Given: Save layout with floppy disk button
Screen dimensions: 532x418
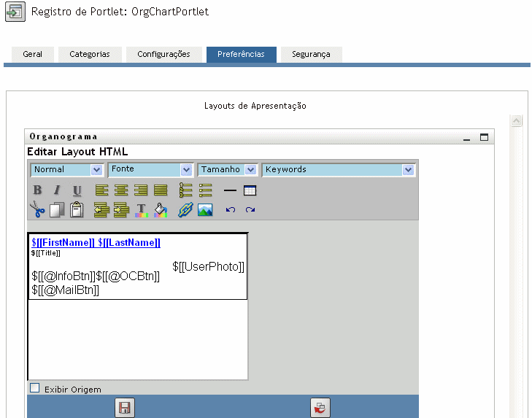Looking at the screenshot, I should (x=125, y=408).
